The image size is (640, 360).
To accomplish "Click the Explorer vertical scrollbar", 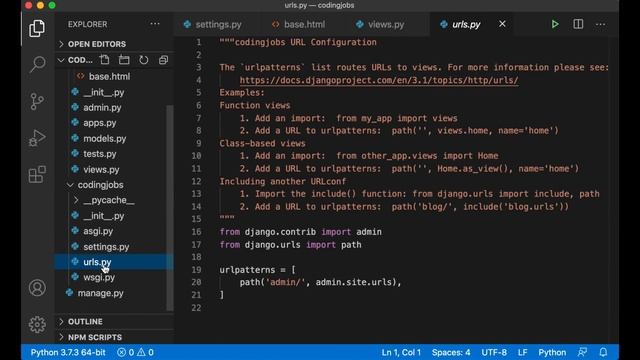I will (x=170, y=208).
